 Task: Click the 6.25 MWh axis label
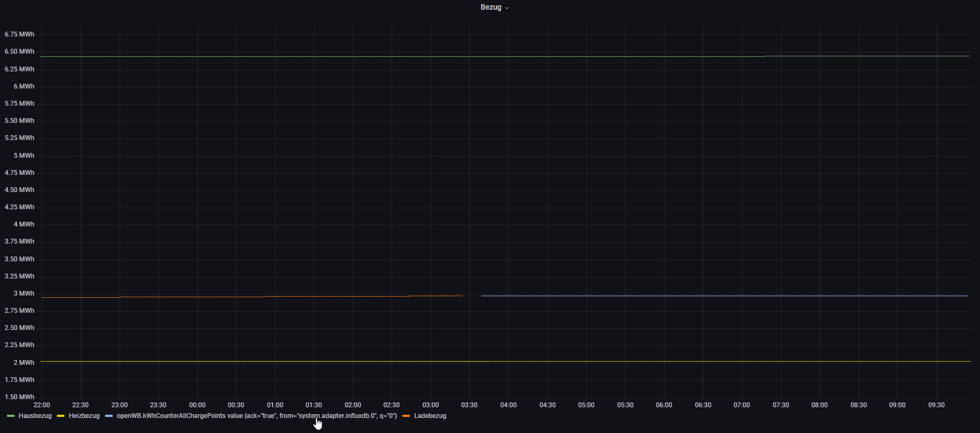click(x=19, y=69)
